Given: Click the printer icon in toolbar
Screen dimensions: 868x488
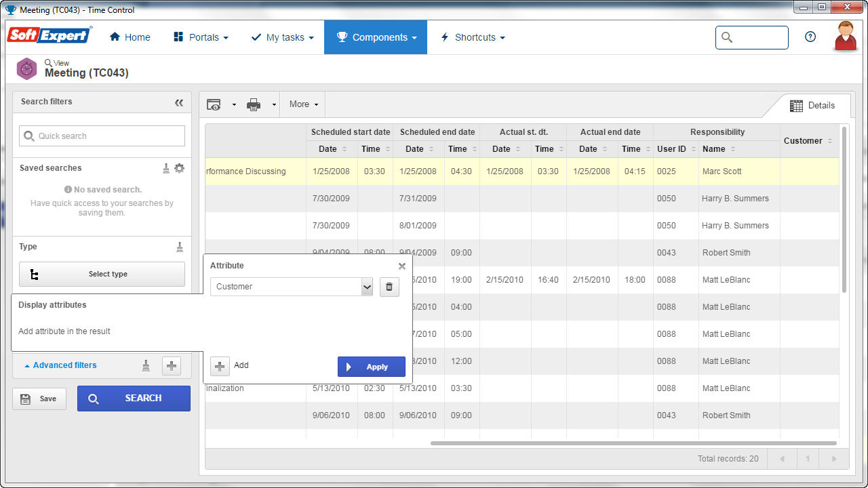Looking at the screenshot, I should [254, 104].
